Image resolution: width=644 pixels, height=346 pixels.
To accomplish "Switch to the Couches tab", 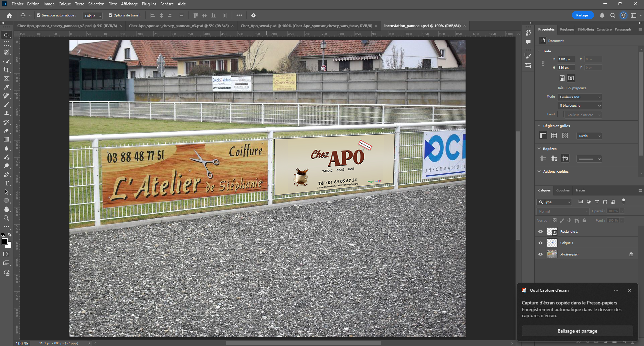I will [563, 190].
